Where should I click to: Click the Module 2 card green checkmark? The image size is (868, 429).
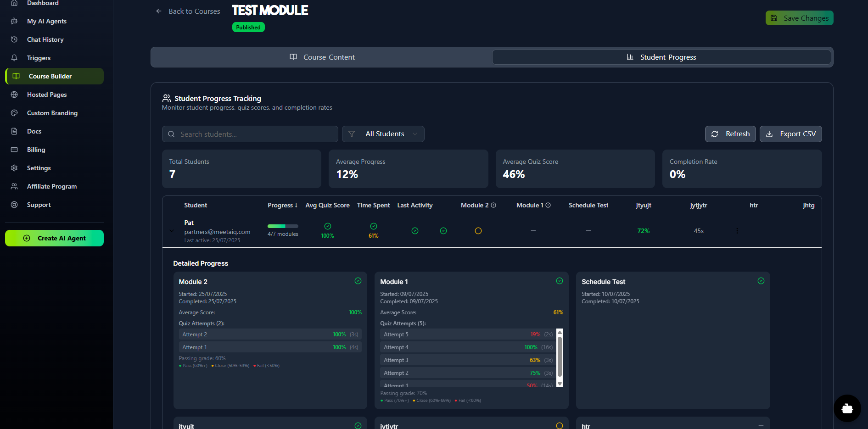pos(358,281)
